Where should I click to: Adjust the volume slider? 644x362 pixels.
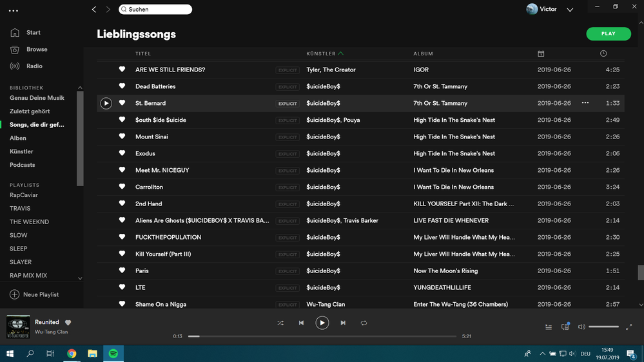pyautogui.click(x=603, y=327)
